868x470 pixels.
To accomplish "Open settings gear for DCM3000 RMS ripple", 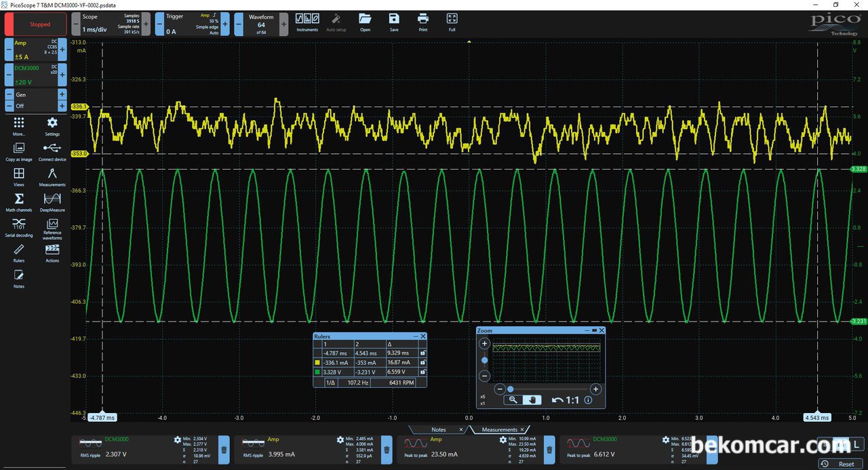I will tap(178, 439).
